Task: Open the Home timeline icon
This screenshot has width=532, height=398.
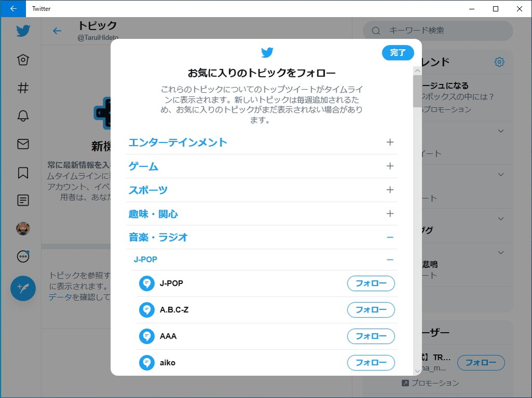Action: pos(23,60)
